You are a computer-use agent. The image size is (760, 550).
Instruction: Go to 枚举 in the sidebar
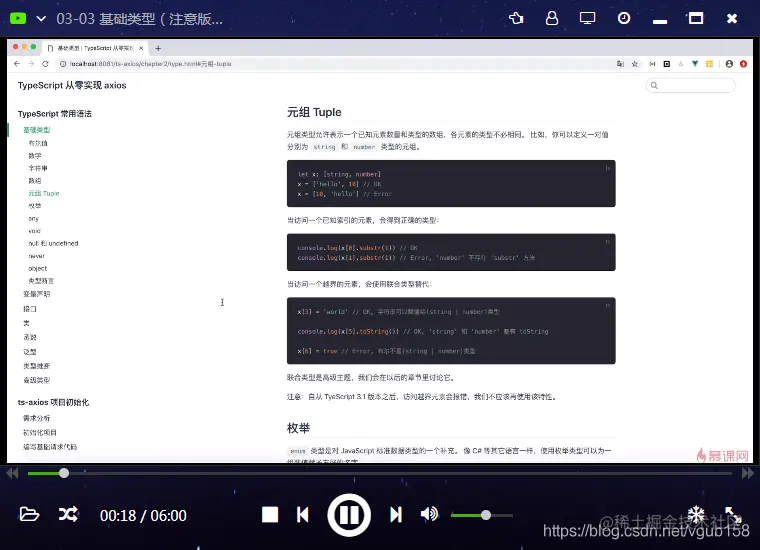(x=35, y=206)
